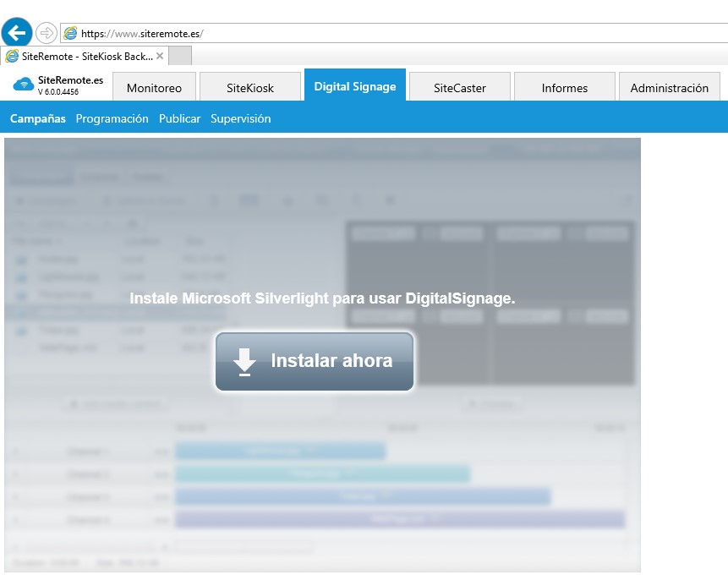Close the SiteRemote browser tab
The width and height of the screenshot is (728, 580).
160,56
